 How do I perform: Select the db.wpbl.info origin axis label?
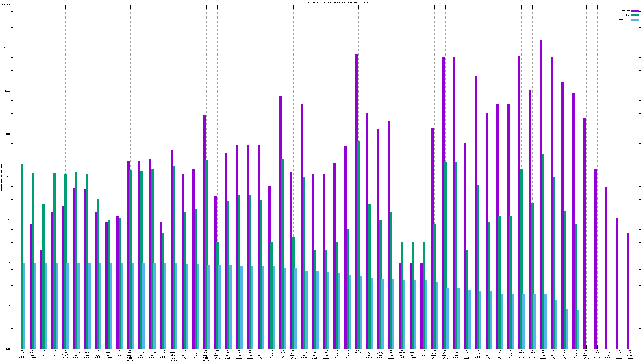(98, 354)
